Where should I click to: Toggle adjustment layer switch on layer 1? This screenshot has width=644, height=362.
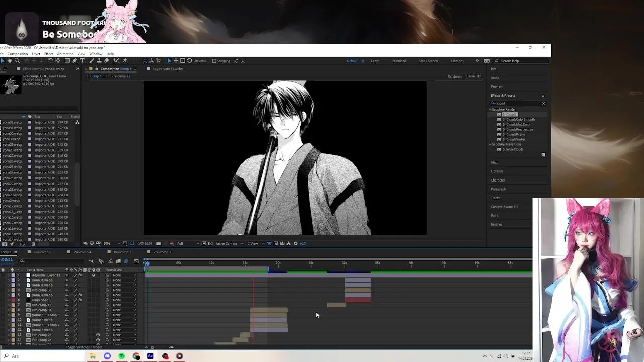(94, 275)
